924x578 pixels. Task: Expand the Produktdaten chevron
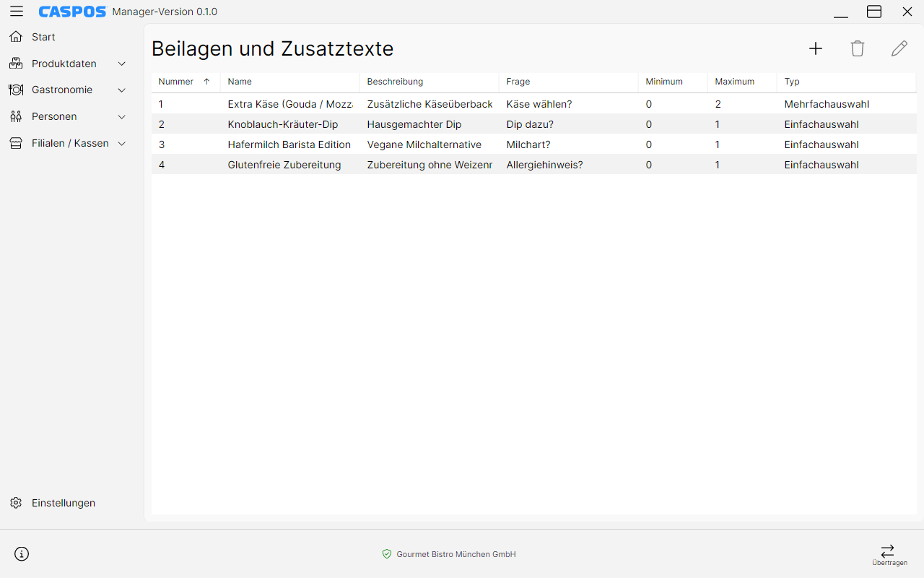click(x=122, y=64)
